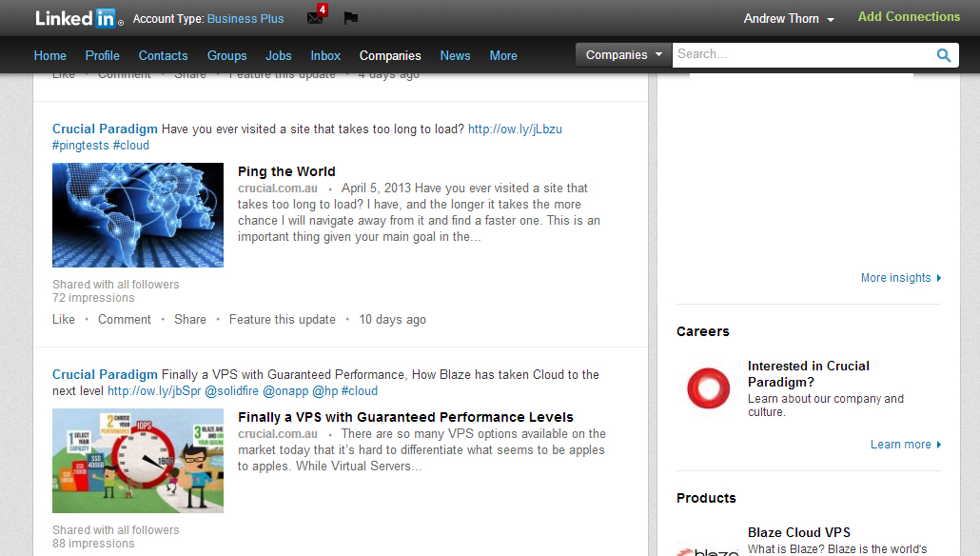Open the Inbox menu item
The width and height of the screenshot is (980, 556).
(x=325, y=55)
